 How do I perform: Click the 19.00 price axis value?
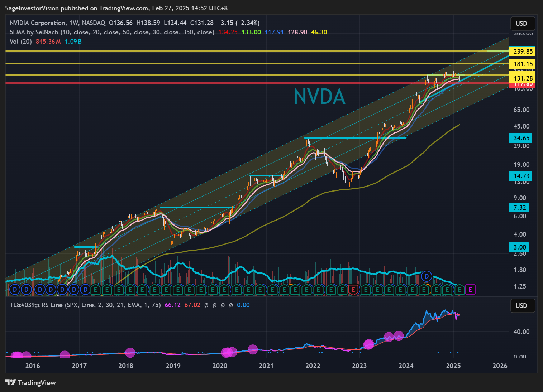[521, 165]
